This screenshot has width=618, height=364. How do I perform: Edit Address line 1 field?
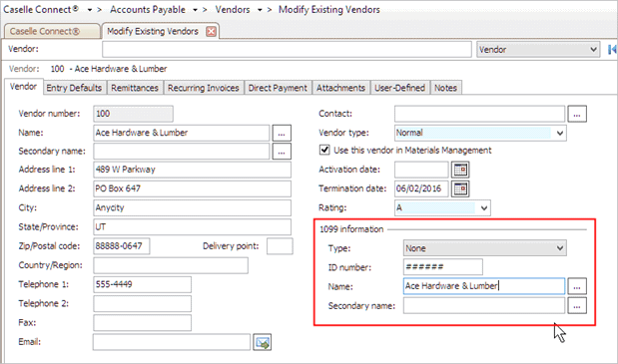coord(193,170)
